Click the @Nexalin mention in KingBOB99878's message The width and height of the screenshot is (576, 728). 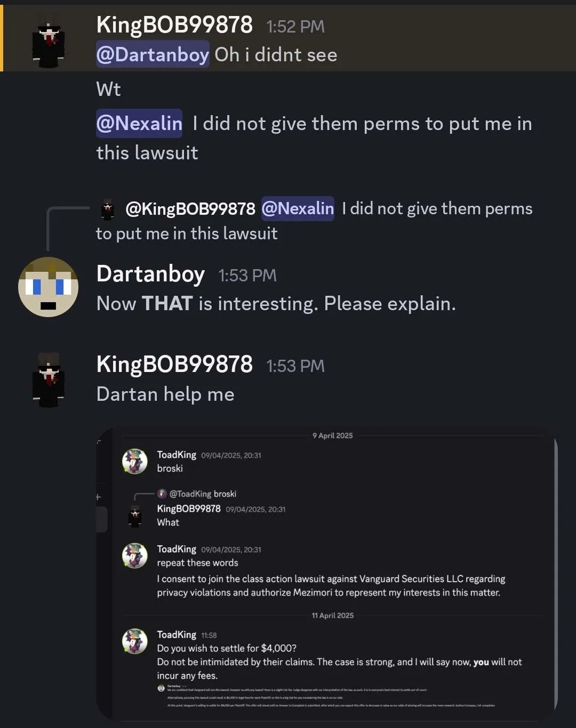[x=139, y=124]
